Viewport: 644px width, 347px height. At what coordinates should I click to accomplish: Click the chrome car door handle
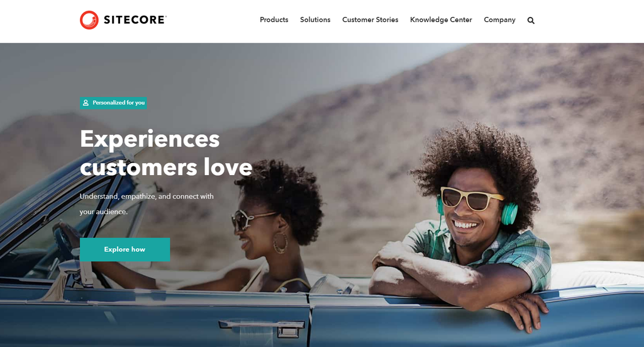[262, 327]
